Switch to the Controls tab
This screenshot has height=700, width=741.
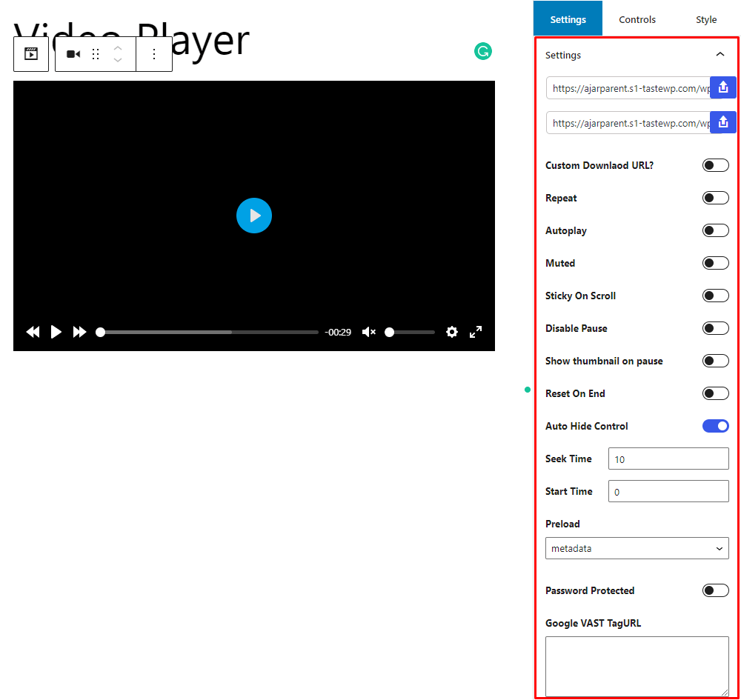637,19
